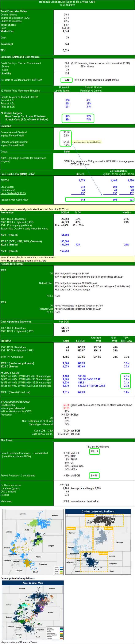Select the 2Q21 production value 42,323
135x644 pixels.
pyautogui.click(x=65, y=222)
